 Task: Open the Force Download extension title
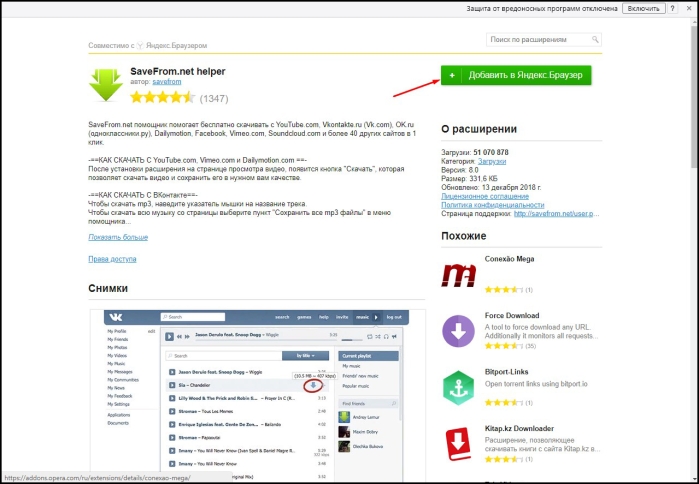coord(512,316)
